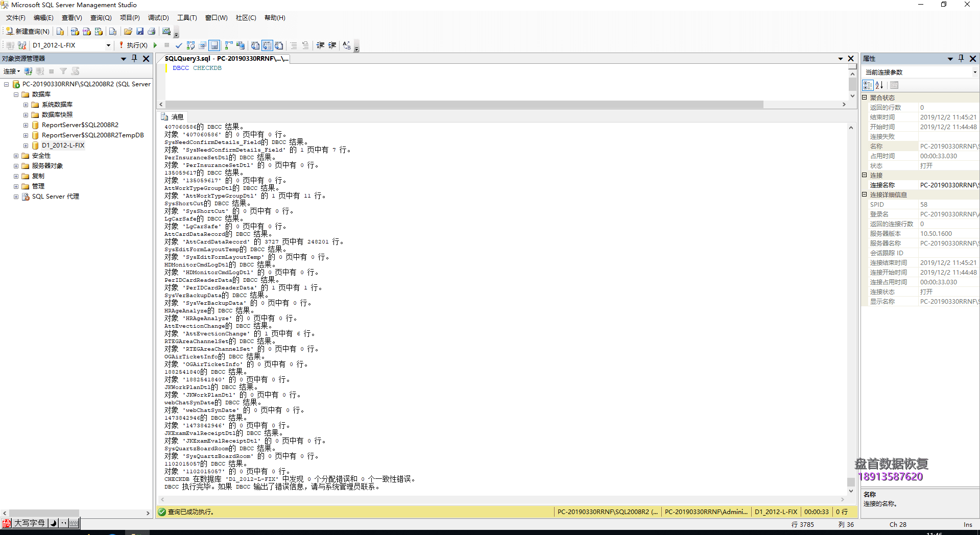Display the estimated execution plan
The width and height of the screenshot is (980, 535).
tap(191, 45)
